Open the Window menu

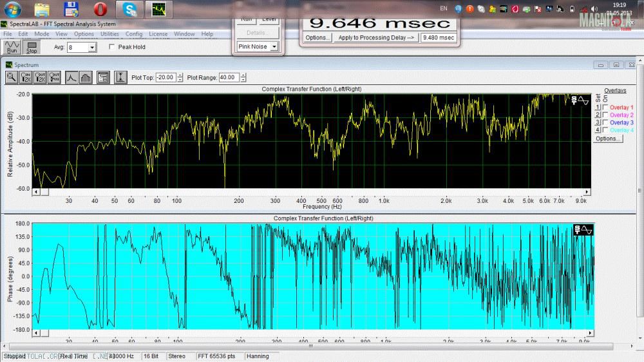point(184,33)
